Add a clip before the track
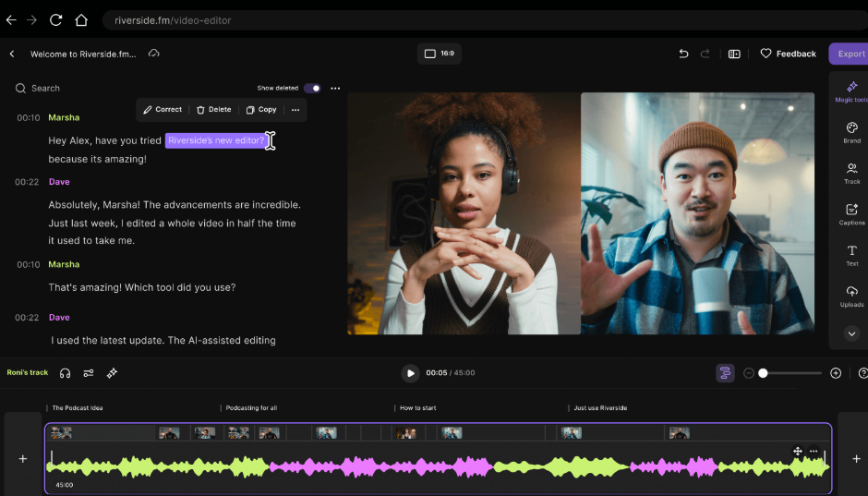868x496 pixels. point(23,458)
